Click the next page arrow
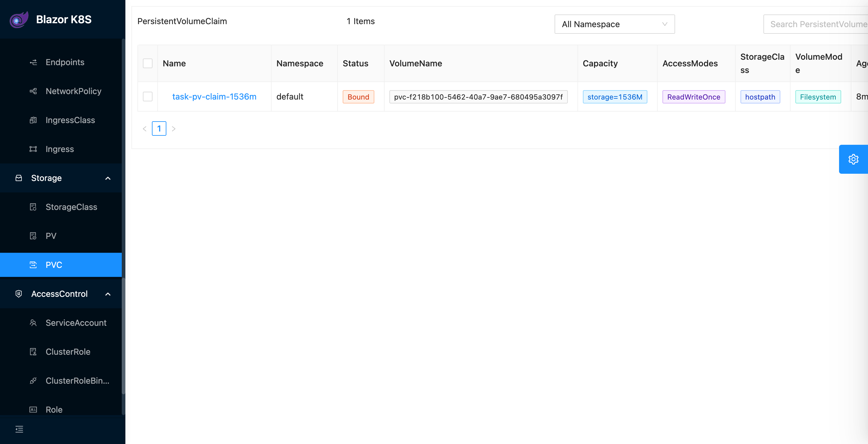 pos(174,129)
